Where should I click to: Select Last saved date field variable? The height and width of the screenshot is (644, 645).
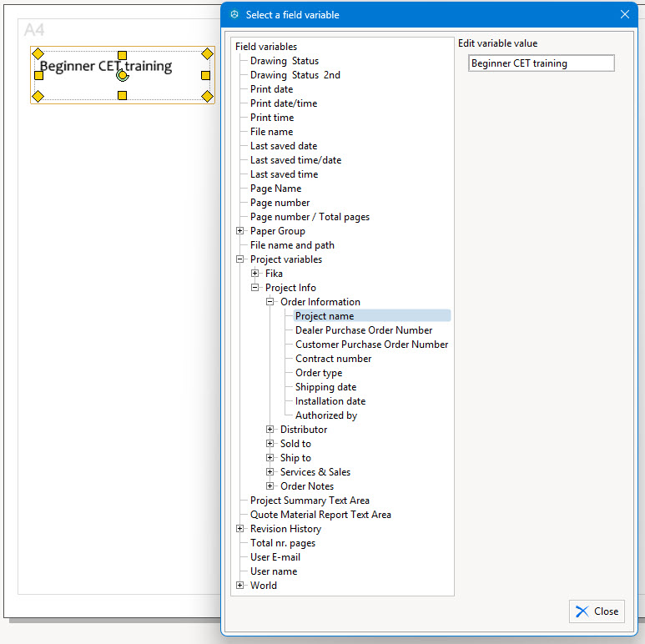point(284,146)
